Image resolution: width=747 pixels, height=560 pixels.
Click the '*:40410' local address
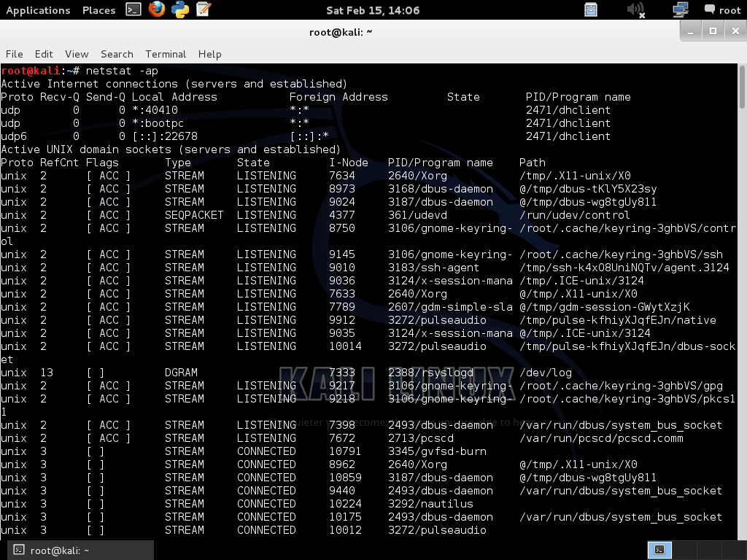tap(155, 110)
